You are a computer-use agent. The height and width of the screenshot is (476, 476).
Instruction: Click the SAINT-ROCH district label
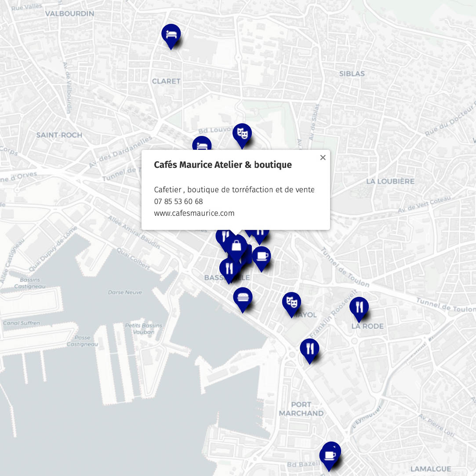[x=59, y=135]
